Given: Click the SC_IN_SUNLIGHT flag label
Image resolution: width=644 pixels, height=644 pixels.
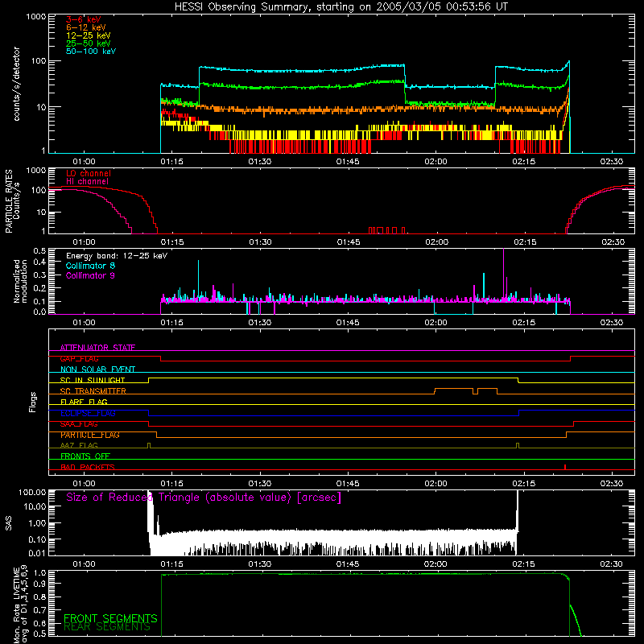Looking at the screenshot, I should pyautogui.click(x=93, y=380).
